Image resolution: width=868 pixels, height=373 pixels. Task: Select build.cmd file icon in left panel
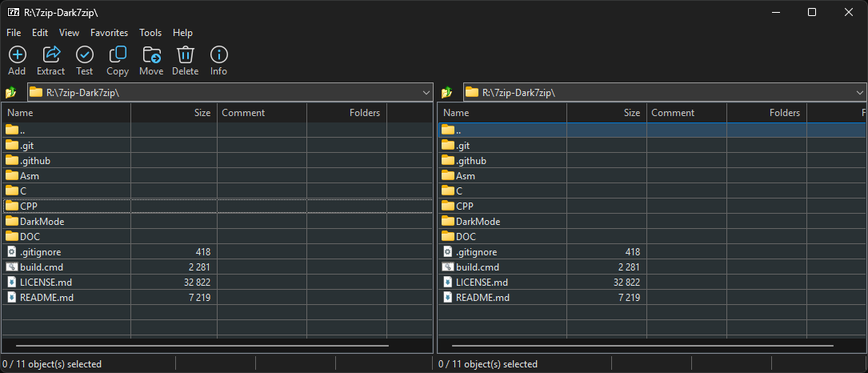(x=12, y=267)
